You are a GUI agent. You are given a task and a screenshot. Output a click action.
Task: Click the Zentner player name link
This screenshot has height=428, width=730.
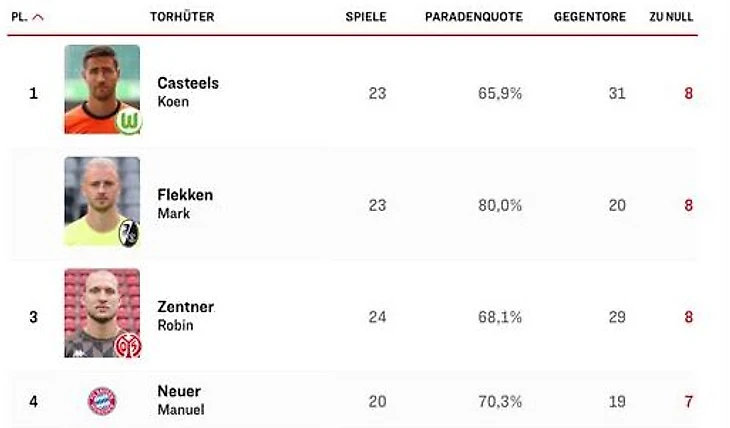point(186,307)
